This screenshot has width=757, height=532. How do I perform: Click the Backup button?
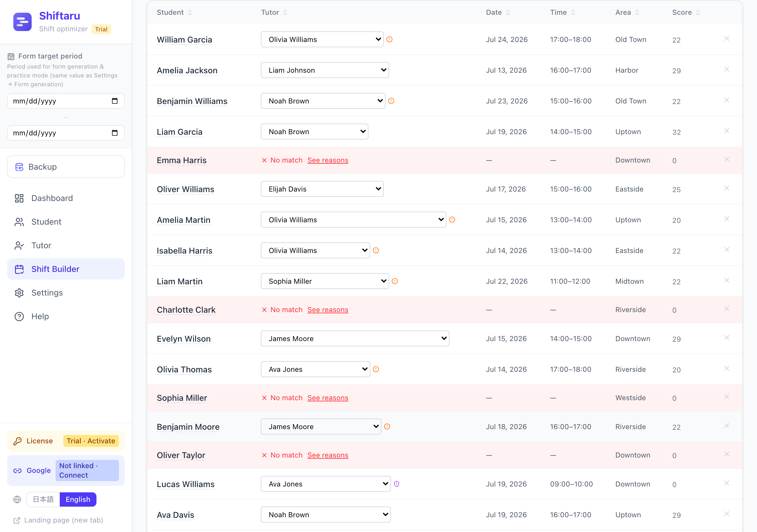coord(66,167)
